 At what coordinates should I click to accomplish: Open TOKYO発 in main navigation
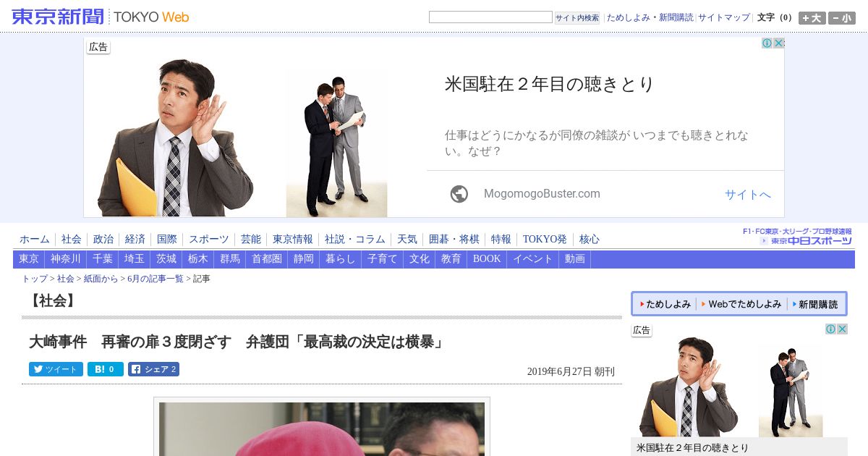click(545, 239)
